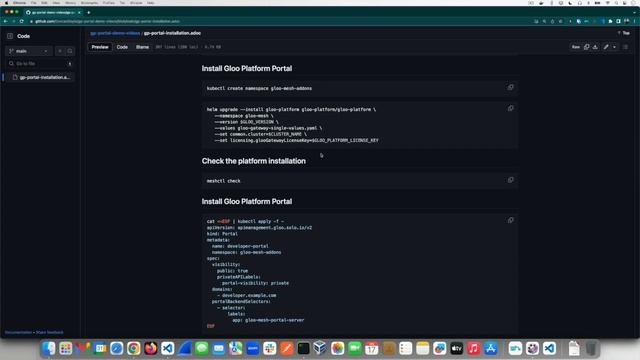Switch to the Preview tab
Screen dimensions: 640x360
click(100, 47)
